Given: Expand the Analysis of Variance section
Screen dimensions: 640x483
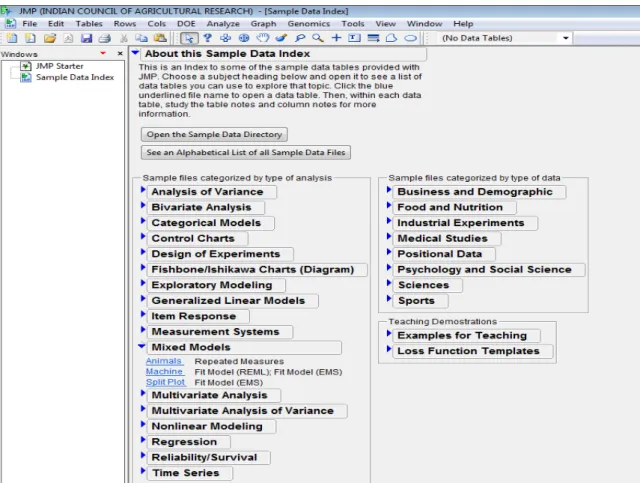Looking at the screenshot, I should (x=143, y=189).
